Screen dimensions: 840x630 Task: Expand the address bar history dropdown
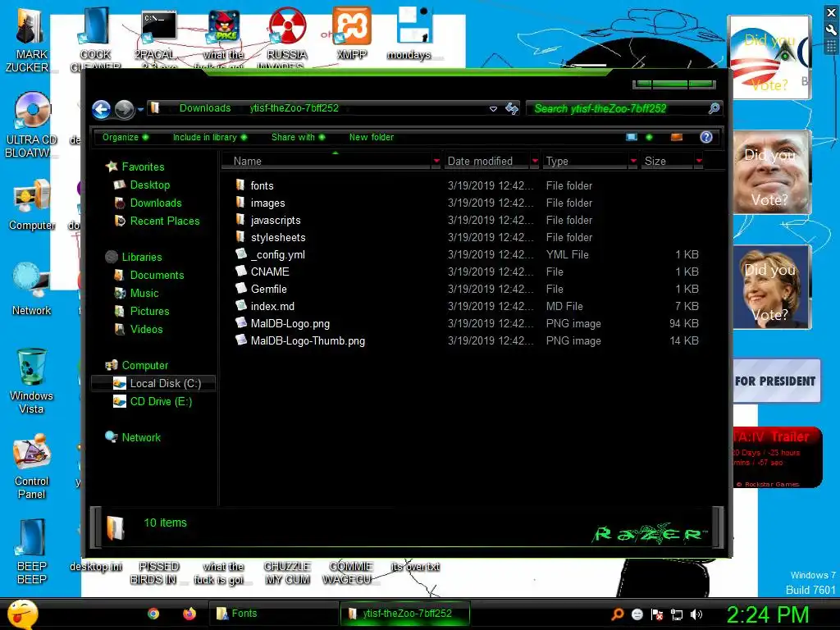pyautogui.click(x=493, y=109)
